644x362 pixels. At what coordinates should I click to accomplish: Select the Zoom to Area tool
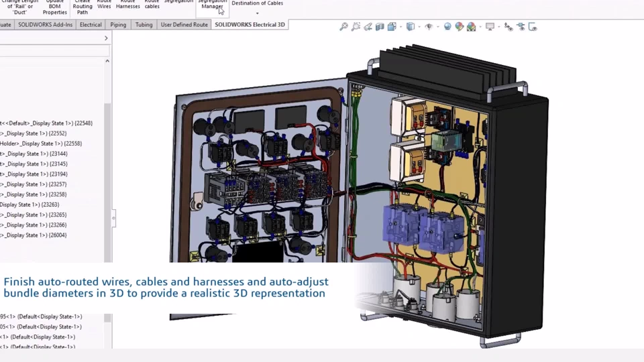[356, 27]
